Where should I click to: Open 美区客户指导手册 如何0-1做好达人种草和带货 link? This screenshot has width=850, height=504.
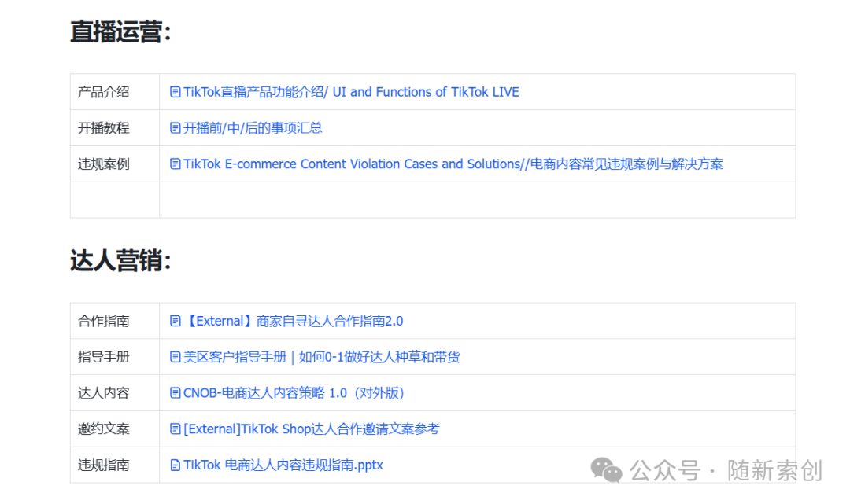pos(321,357)
